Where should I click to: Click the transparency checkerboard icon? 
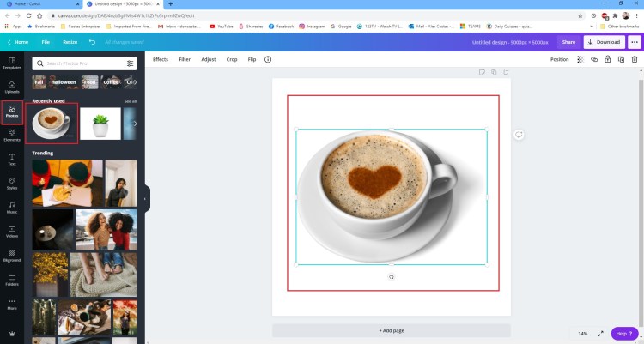580,59
